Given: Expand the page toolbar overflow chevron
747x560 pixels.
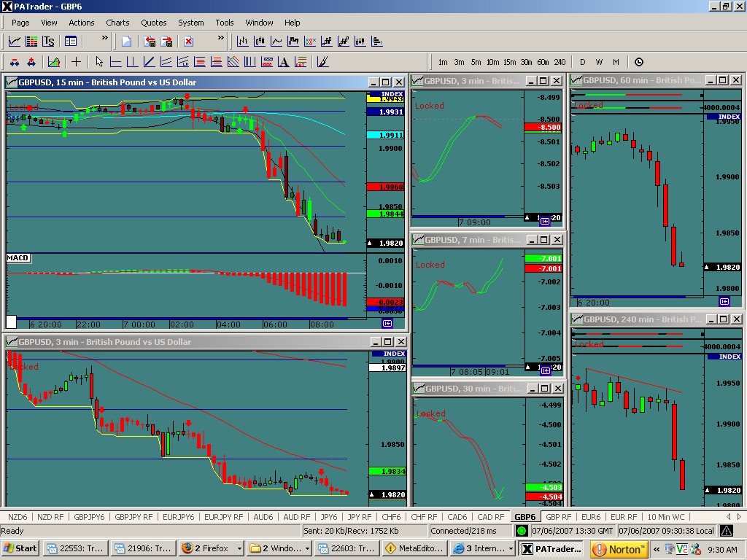Looking at the screenshot, I should coord(220,38).
